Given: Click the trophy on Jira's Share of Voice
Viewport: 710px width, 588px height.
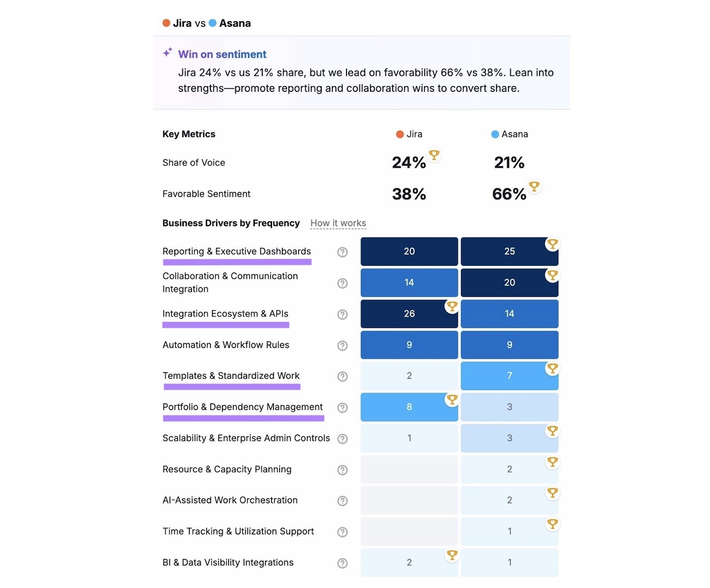Looking at the screenshot, I should click(x=434, y=155).
